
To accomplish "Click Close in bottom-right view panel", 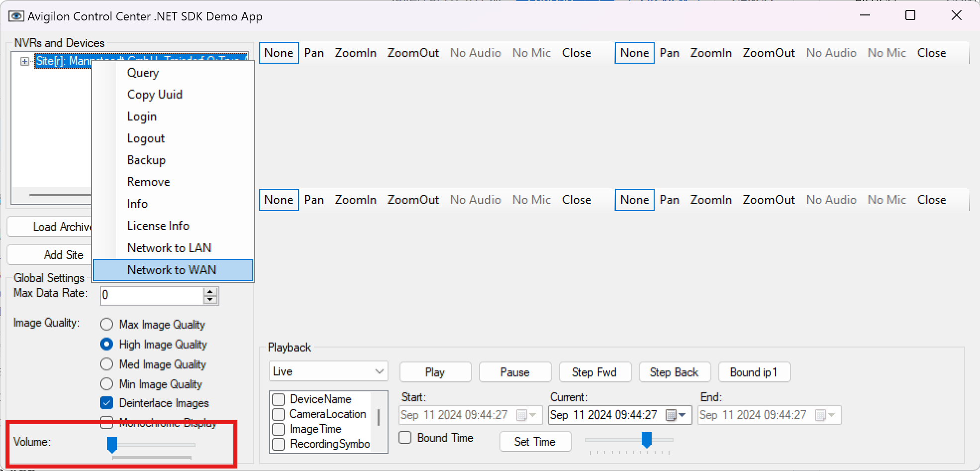I will coord(932,200).
